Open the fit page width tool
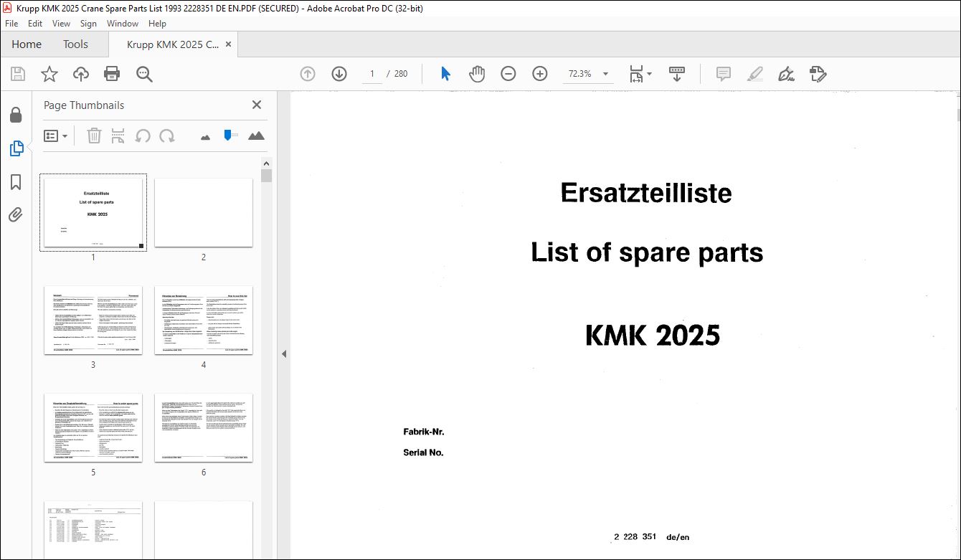This screenshot has height=560, width=961. pos(636,74)
